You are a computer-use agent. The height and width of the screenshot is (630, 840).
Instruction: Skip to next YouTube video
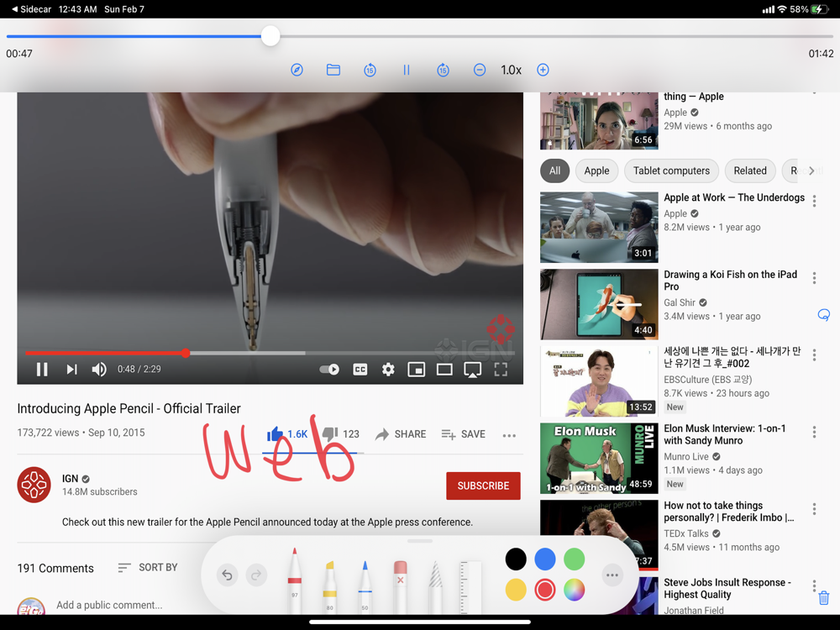point(71,369)
